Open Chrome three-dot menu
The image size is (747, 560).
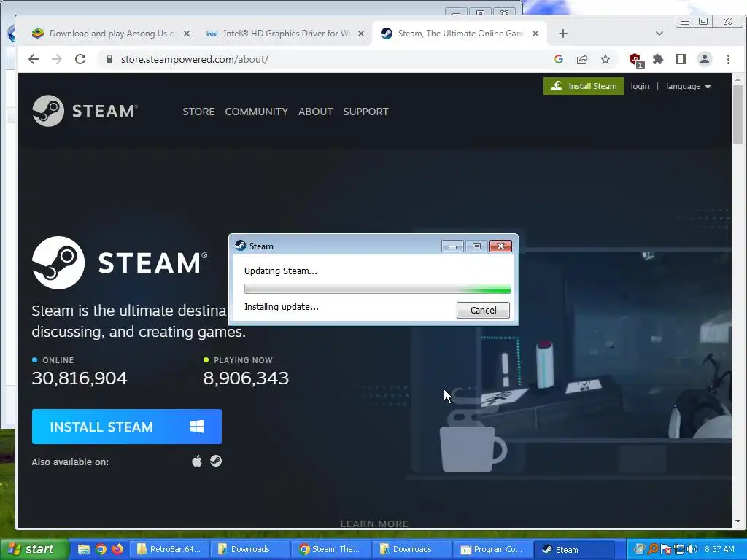(x=728, y=59)
